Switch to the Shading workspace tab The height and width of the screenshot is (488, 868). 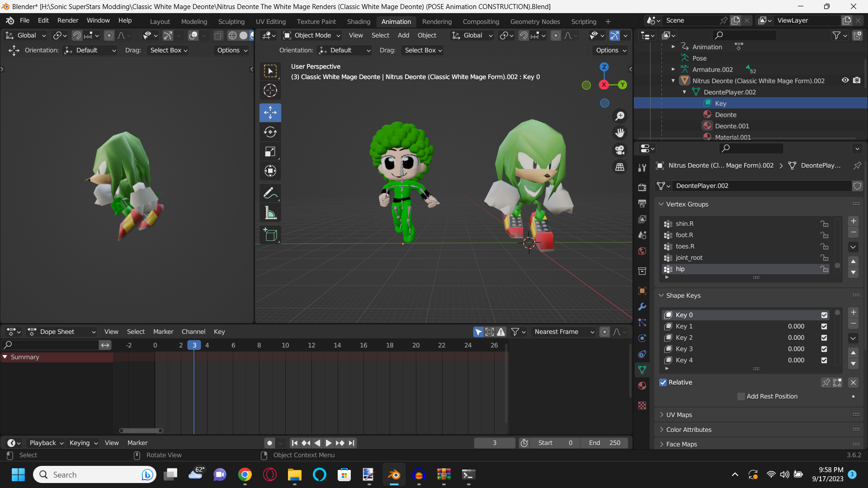pyautogui.click(x=359, y=22)
